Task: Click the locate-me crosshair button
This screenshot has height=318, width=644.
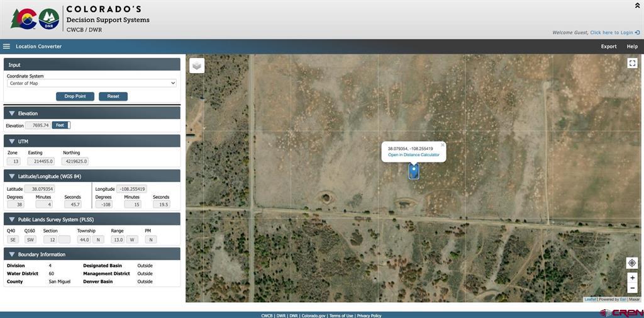Action: [x=632, y=263]
